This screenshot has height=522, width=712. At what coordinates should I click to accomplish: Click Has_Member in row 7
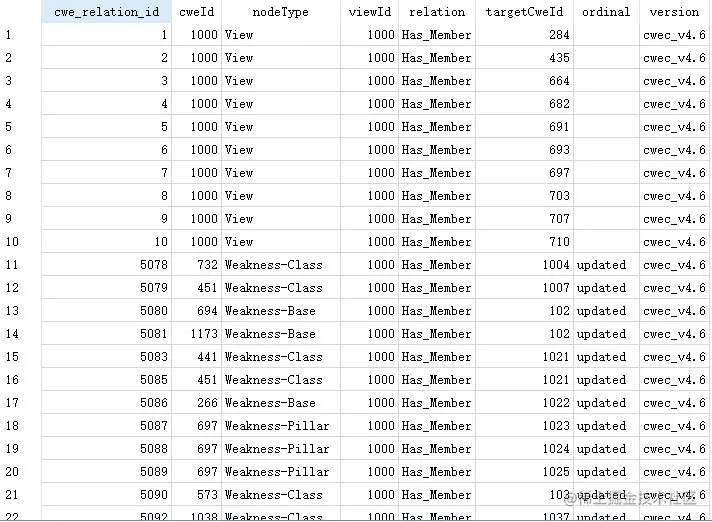[x=436, y=172]
